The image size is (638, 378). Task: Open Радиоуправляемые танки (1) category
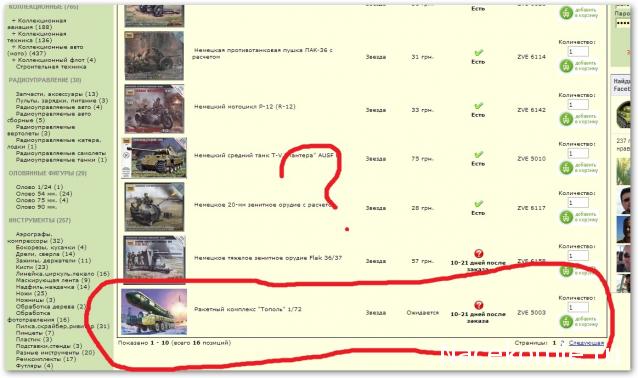pos(61,160)
